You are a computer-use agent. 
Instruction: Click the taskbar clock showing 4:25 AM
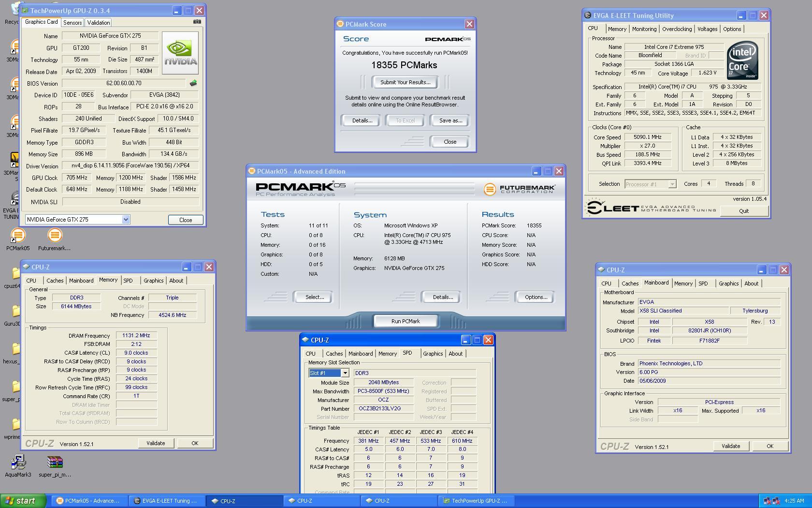coord(795,501)
